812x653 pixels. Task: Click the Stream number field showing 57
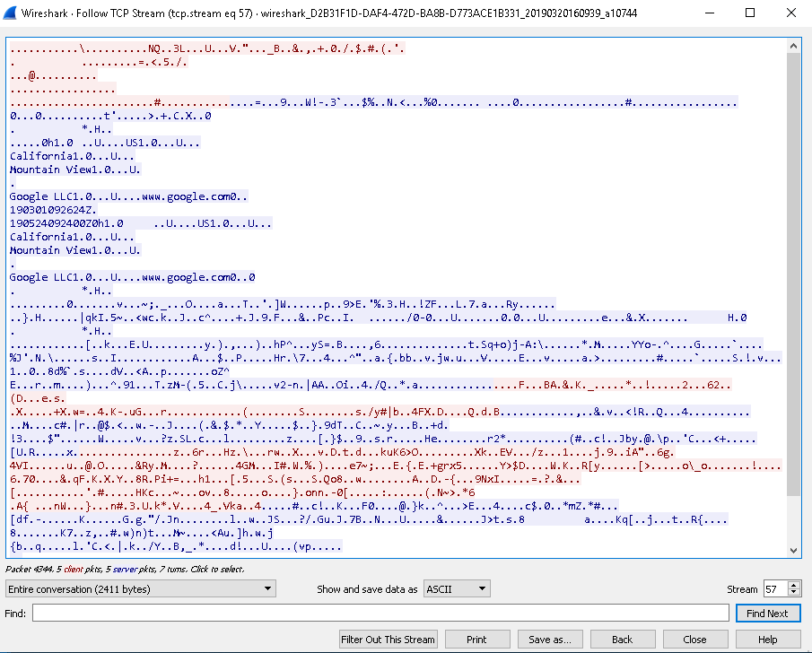coord(775,588)
